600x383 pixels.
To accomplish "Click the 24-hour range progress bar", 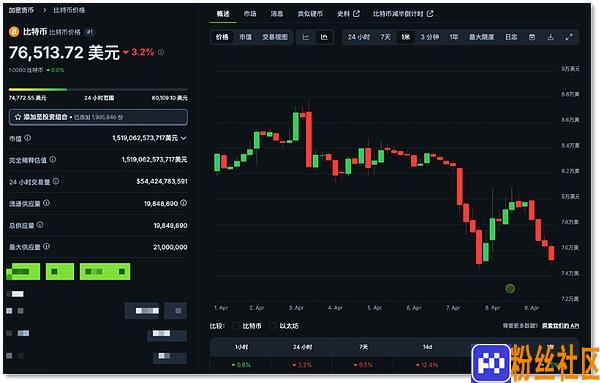I will tap(98, 90).
